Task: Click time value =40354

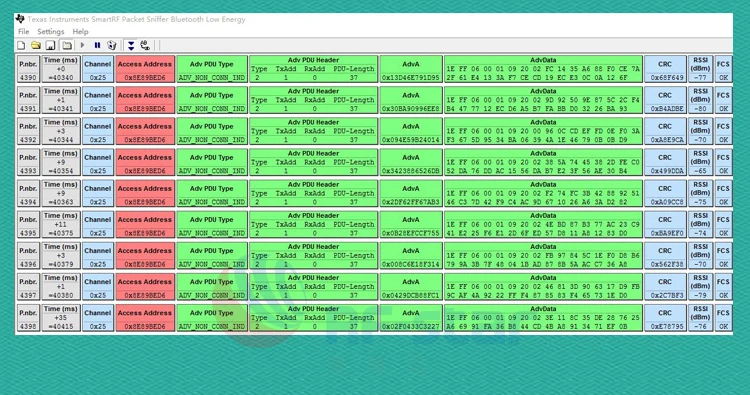Action: pos(61,171)
